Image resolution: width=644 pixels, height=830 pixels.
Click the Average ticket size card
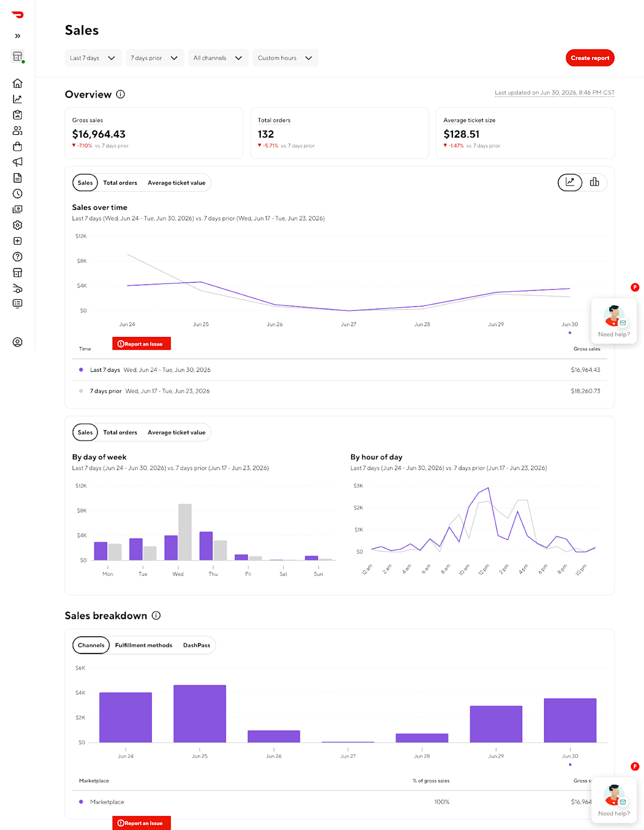pos(525,133)
